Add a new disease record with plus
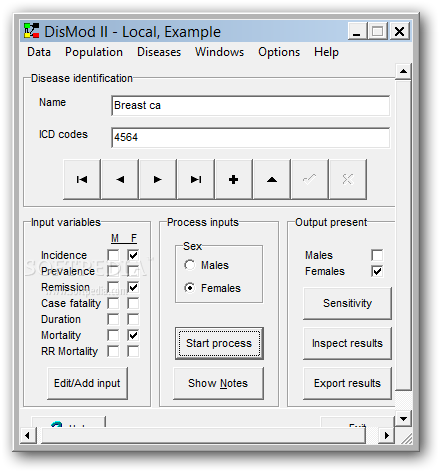The image size is (440, 472). coord(234,179)
